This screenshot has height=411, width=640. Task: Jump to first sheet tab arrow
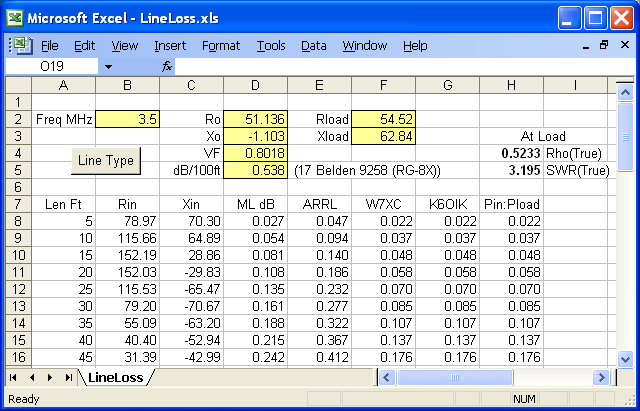point(15,377)
